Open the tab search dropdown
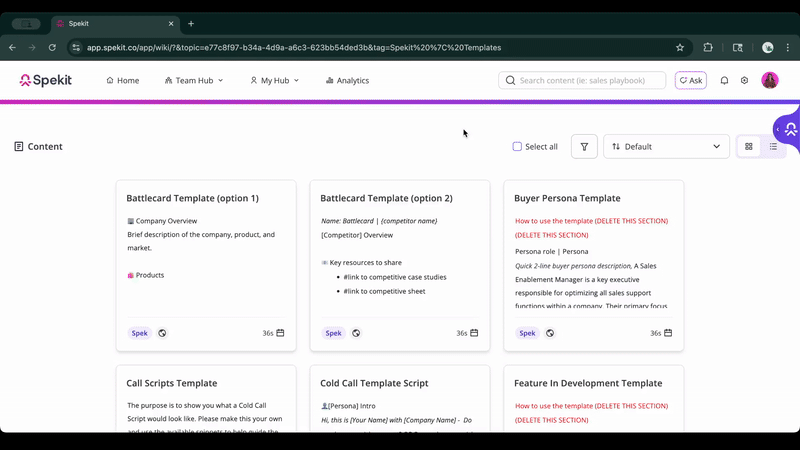This screenshot has width=800, height=450. pos(26,23)
